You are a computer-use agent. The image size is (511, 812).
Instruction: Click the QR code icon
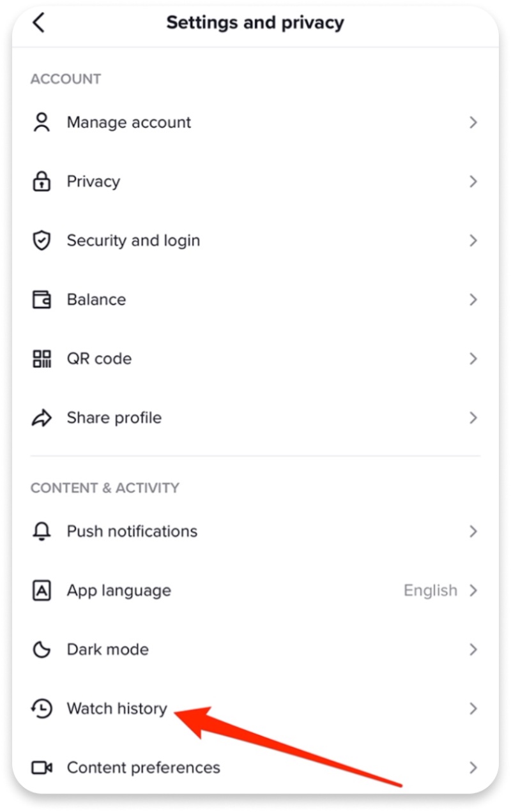(42, 359)
